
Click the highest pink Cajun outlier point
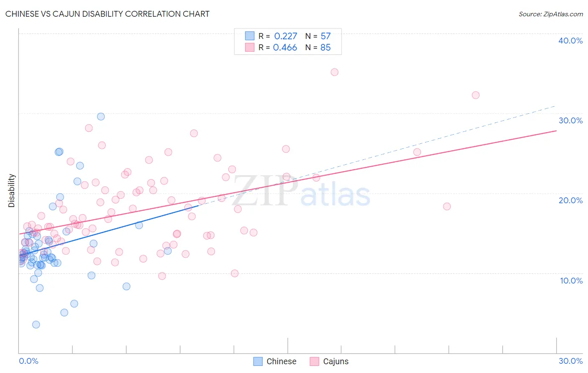pos(335,72)
